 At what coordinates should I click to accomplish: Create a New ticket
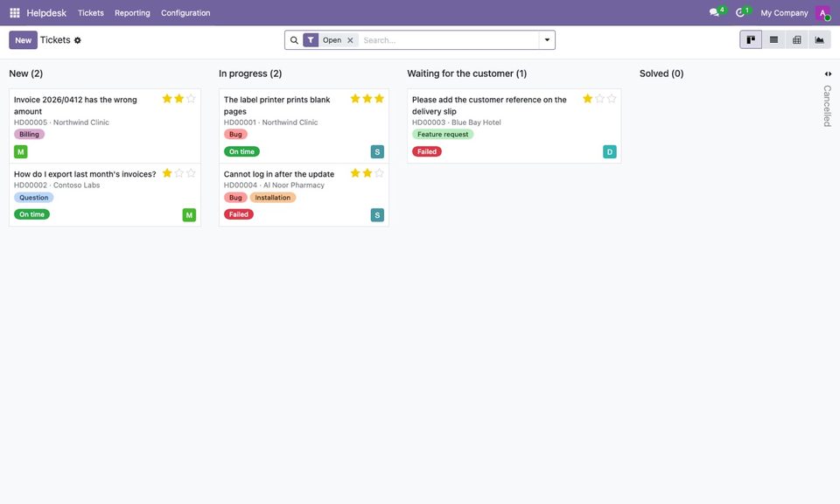pyautogui.click(x=23, y=40)
